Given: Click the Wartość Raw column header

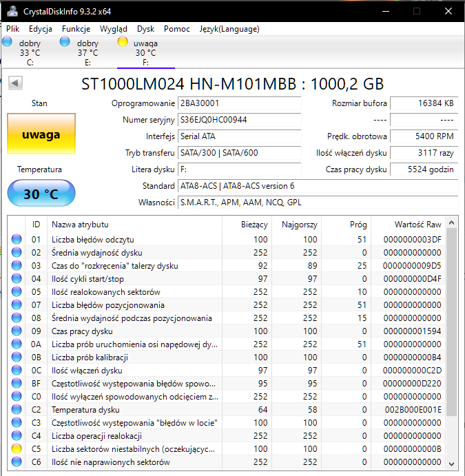Looking at the screenshot, I should tap(408, 225).
